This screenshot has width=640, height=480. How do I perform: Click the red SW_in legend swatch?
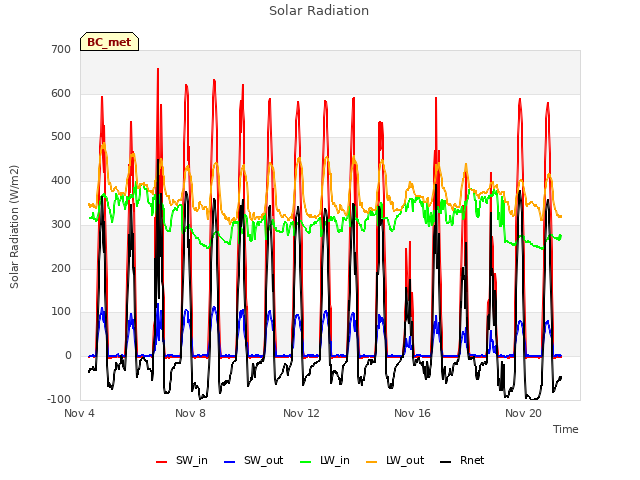162,461
